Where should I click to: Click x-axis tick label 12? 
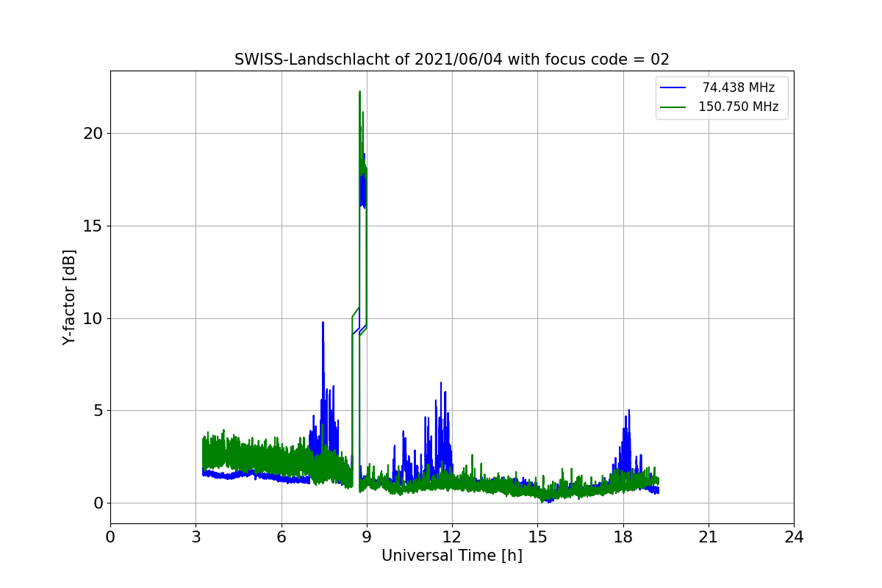(452, 537)
